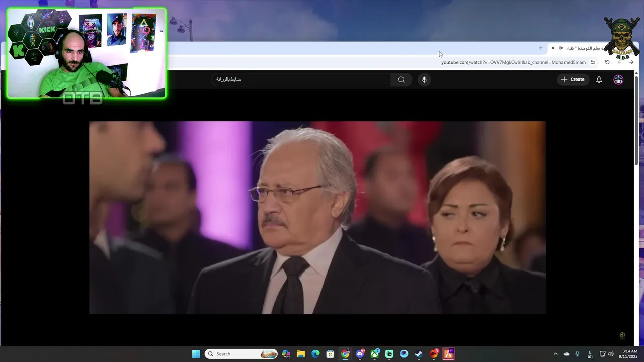Switch to Chrome on the taskbar

(x=345, y=354)
